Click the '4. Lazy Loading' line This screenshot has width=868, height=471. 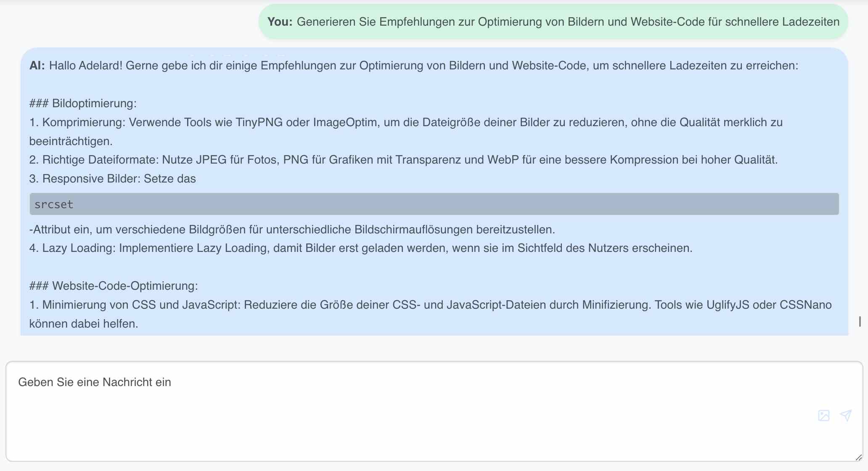tap(361, 248)
